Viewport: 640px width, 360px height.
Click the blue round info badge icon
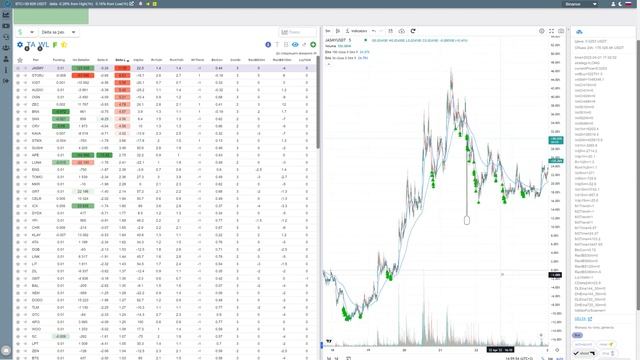point(268,44)
